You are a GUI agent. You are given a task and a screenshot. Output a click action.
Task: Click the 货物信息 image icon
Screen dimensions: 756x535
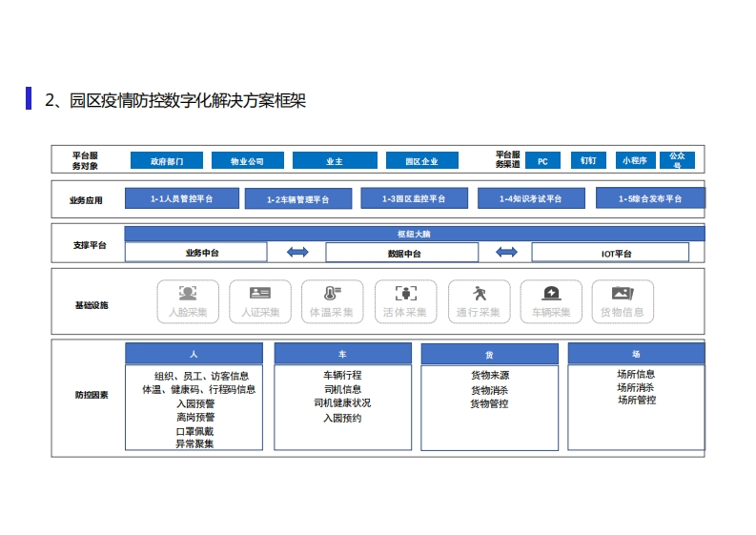point(623,293)
